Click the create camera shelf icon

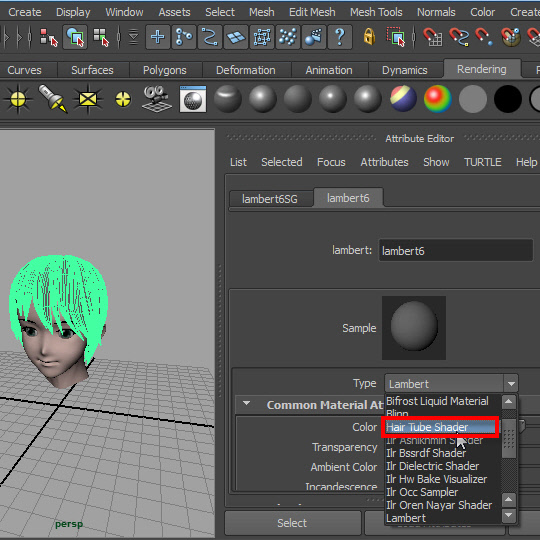pos(157,99)
